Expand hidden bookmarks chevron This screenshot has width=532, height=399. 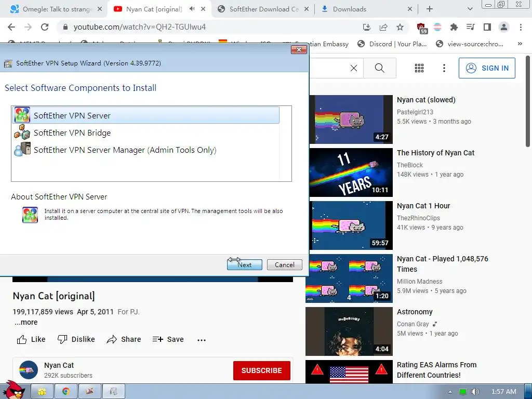click(x=520, y=44)
